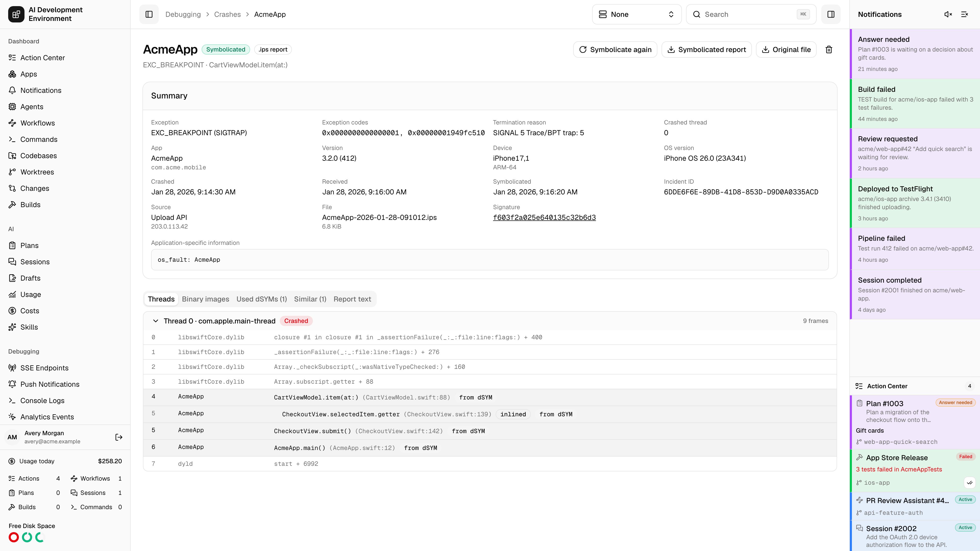Open the Answer needed notification
The height and width of the screenshot is (551, 980).
pyautogui.click(x=915, y=54)
